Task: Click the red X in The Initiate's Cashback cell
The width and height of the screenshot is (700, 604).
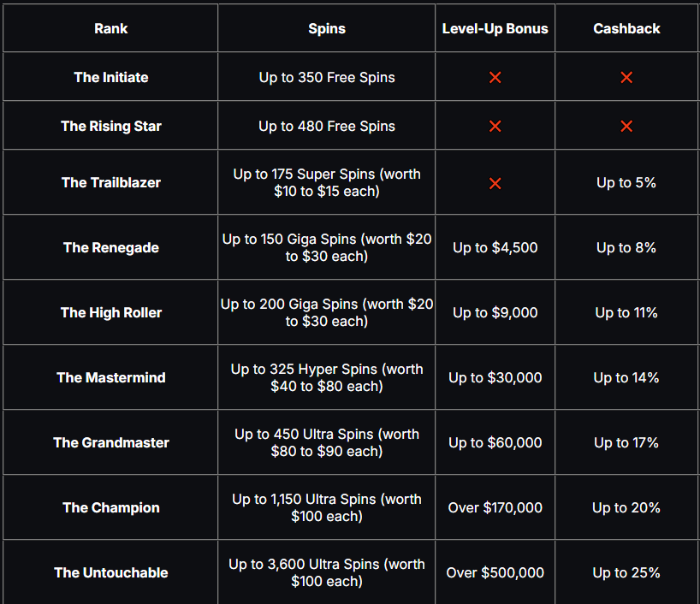Action: (x=626, y=78)
